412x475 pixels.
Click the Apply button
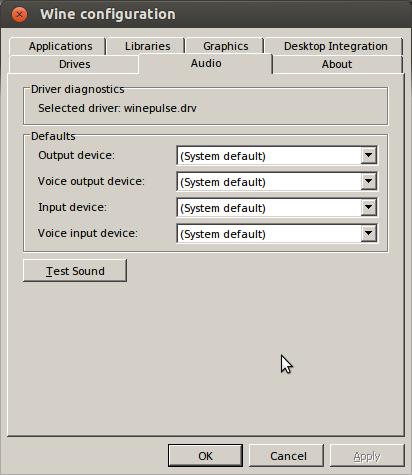click(x=367, y=455)
